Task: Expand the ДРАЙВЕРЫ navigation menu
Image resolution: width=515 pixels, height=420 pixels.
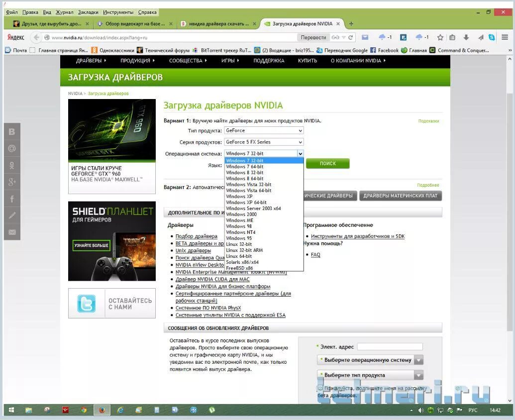Action: (x=91, y=60)
